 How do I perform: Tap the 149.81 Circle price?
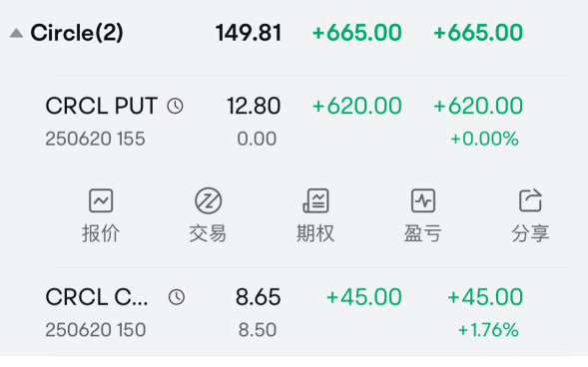pyautogui.click(x=249, y=33)
